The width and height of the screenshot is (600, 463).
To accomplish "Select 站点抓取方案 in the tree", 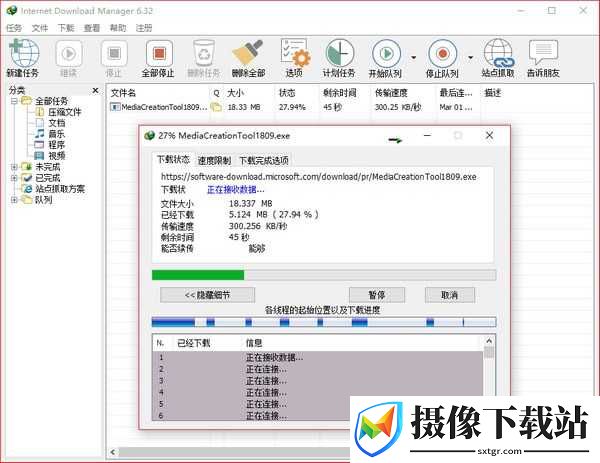I will [60, 189].
